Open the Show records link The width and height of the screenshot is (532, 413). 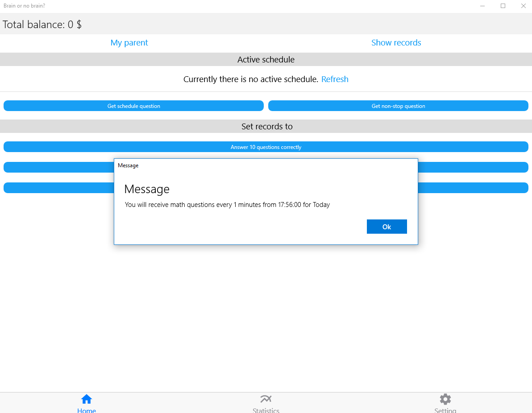396,43
